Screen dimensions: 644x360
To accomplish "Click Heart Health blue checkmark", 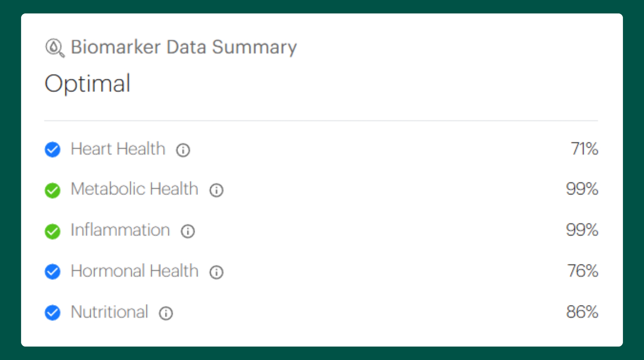I will (53, 149).
